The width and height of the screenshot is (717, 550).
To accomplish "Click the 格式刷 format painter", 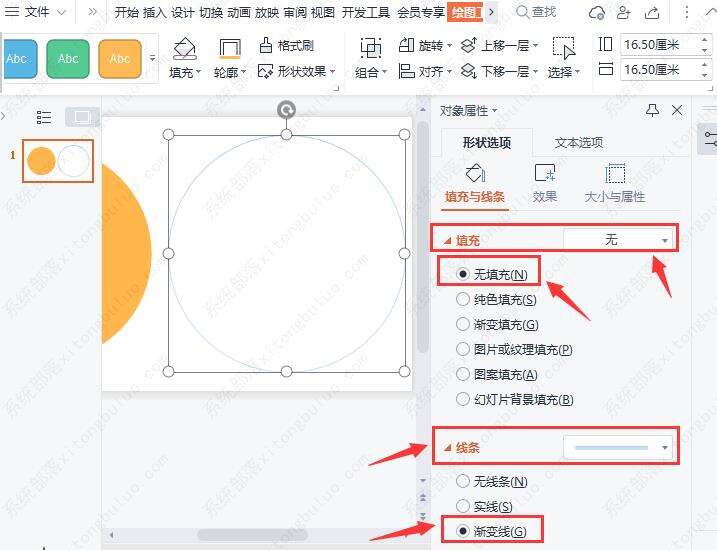I will 286,45.
